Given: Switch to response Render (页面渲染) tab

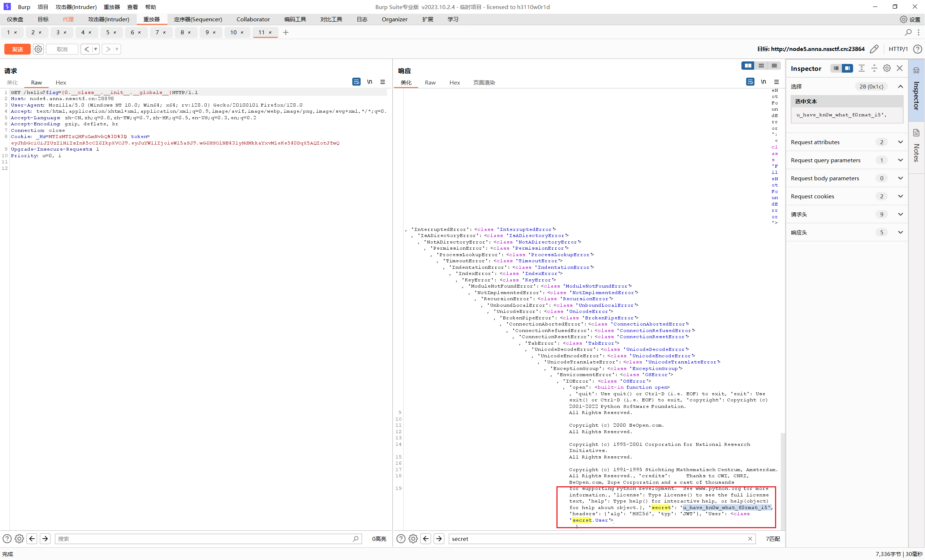Looking at the screenshot, I should click(x=484, y=83).
